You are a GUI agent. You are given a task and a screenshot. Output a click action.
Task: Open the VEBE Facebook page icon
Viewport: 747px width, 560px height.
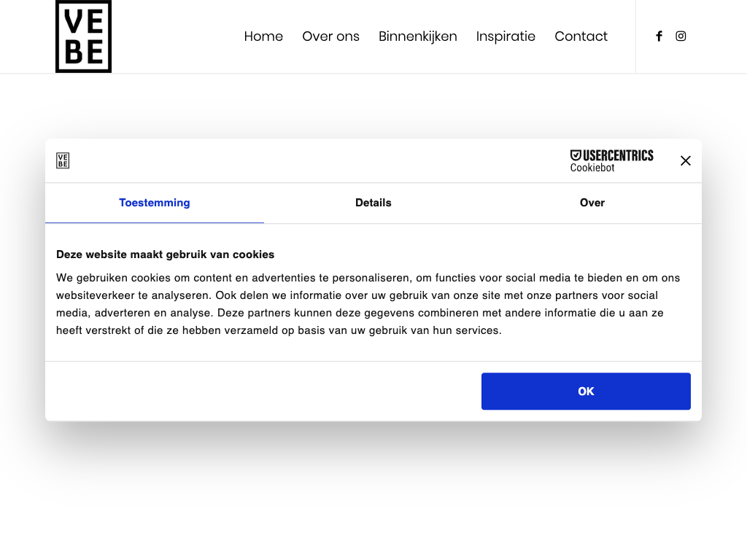coord(659,36)
